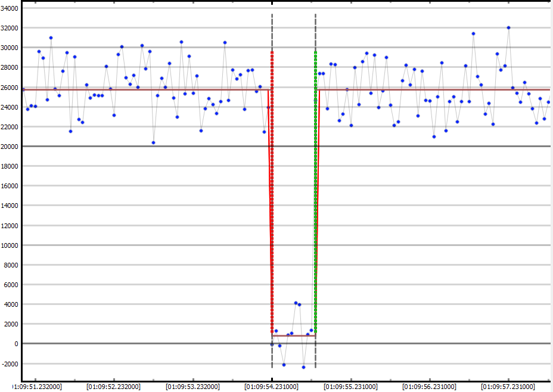Click the 20000 value on the y-axis

point(10,147)
